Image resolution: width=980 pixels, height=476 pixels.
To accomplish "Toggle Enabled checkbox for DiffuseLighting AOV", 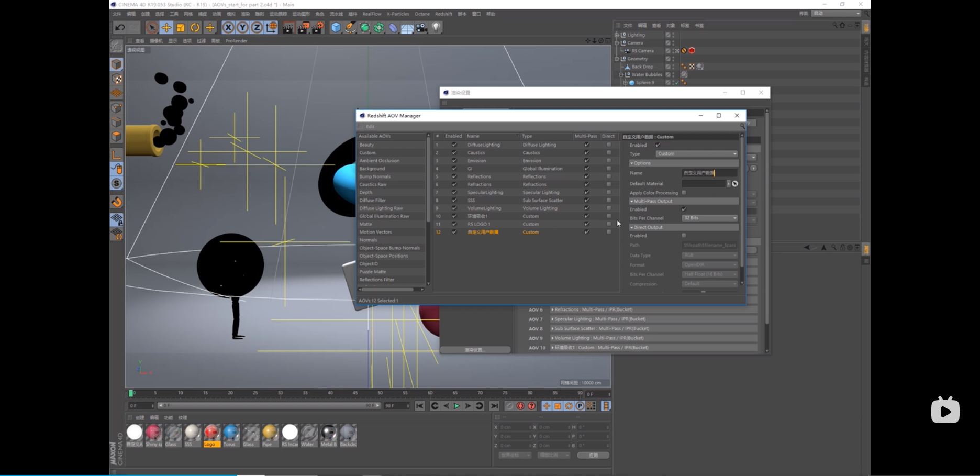I will click(454, 145).
